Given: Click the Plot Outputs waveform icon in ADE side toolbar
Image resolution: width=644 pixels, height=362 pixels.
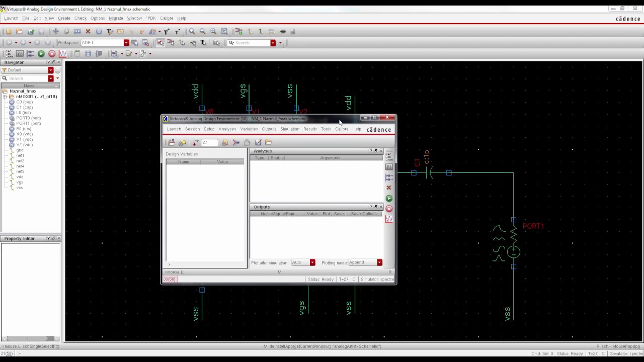Looking at the screenshot, I should 389,219.
